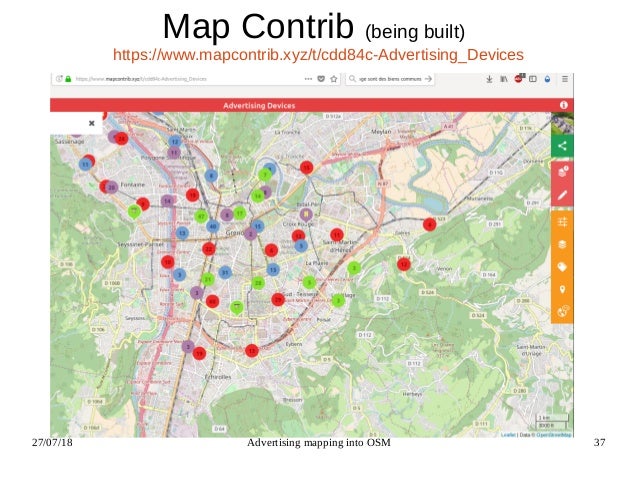This screenshot has width=638, height=479.
Task: Click the green share button in map sidebar
Action: (562, 146)
